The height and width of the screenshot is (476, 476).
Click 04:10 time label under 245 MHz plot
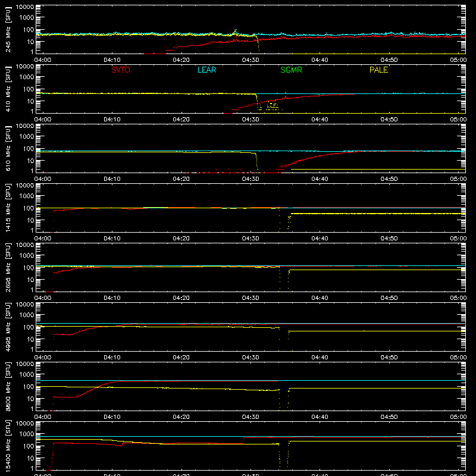(x=112, y=60)
